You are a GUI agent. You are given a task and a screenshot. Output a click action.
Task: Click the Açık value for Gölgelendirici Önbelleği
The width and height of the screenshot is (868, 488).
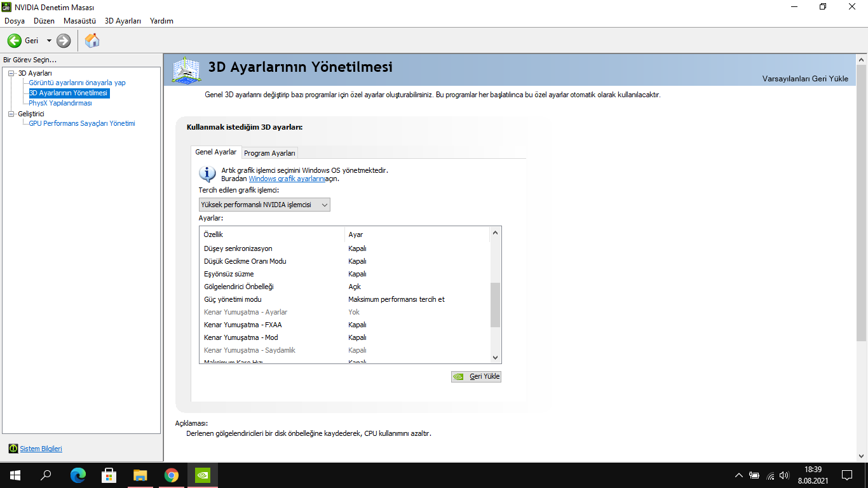(355, 287)
